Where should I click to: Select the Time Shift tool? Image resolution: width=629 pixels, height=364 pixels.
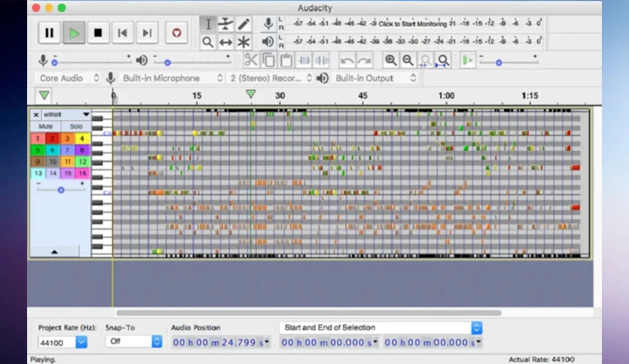tap(226, 41)
